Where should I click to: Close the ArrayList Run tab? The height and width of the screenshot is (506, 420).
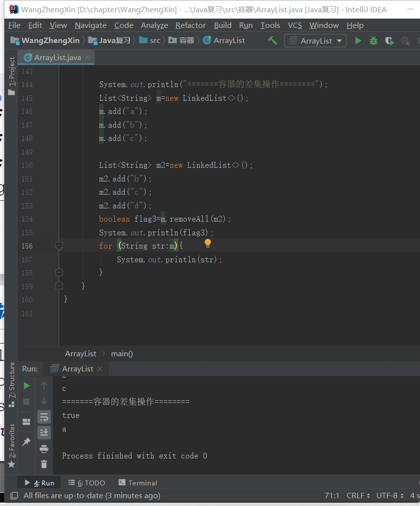pyautogui.click(x=100, y=369)
